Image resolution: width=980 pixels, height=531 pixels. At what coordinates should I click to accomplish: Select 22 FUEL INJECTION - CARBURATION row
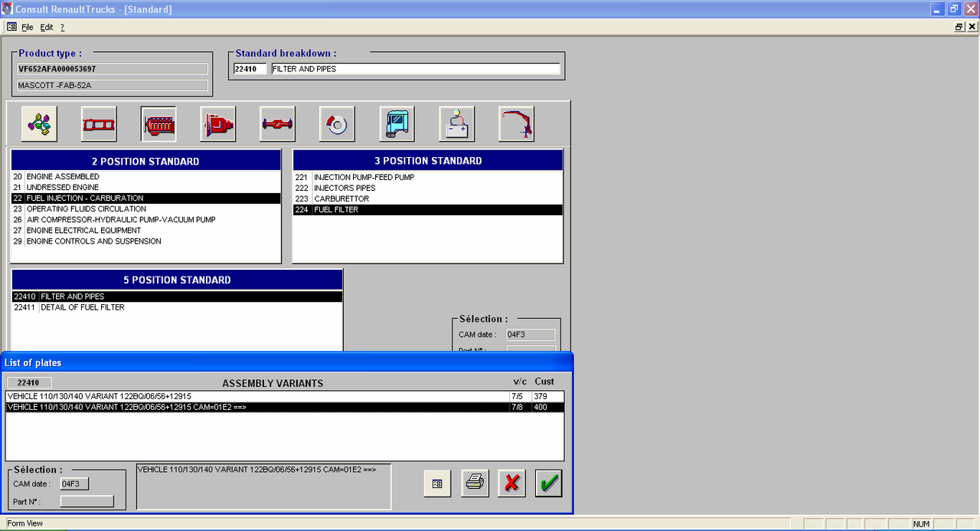pyautogui.click(x=146, y=198)
